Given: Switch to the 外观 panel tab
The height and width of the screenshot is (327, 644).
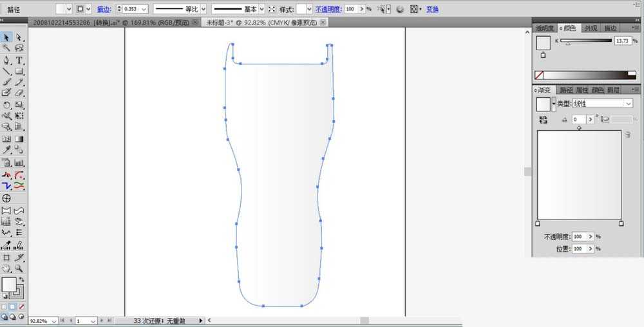Looking at the screenshot, I should pos(590,28).
